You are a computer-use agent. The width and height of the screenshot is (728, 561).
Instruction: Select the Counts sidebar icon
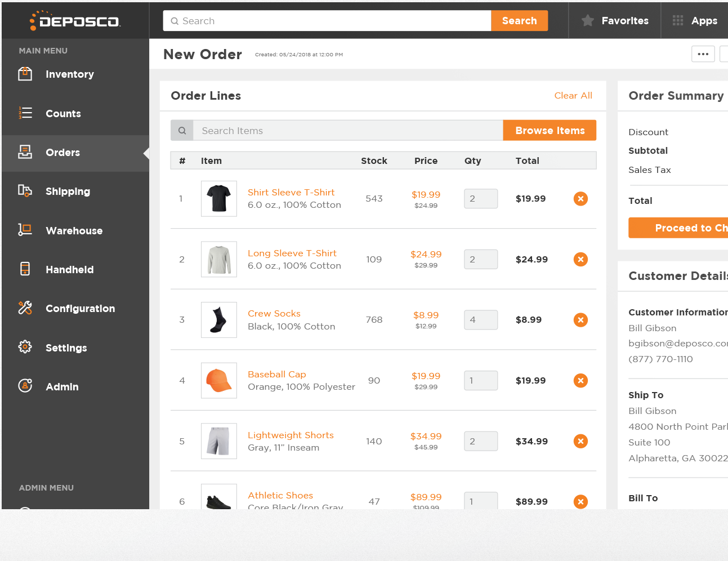25,113
